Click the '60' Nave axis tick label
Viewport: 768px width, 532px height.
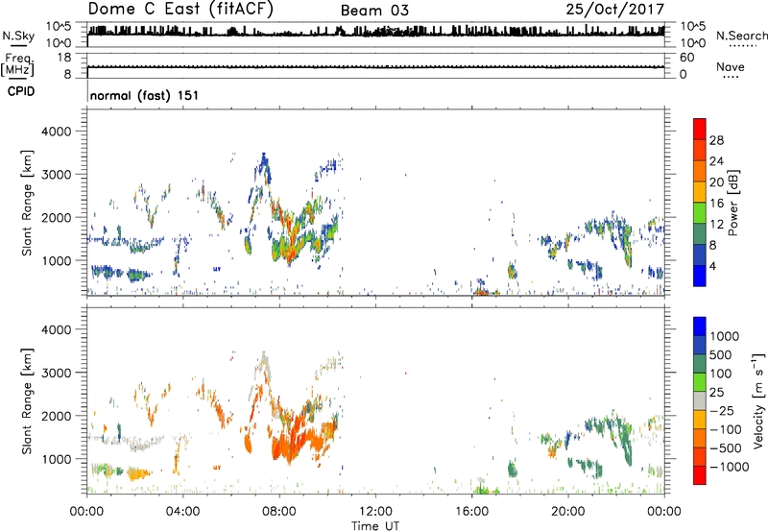(686, 58)
